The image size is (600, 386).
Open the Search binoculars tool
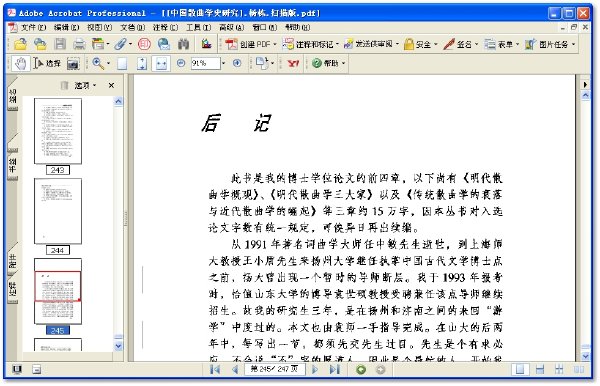pos(184,44)
